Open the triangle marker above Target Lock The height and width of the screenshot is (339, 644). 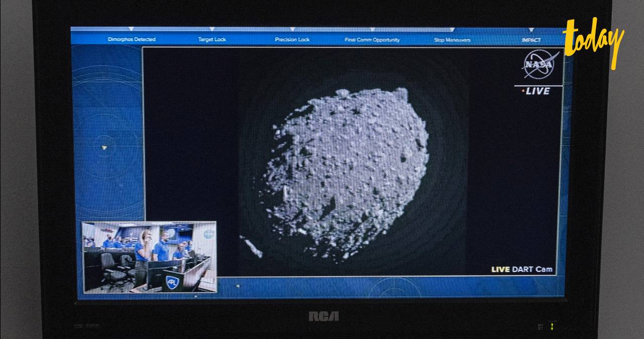point(211,30)
